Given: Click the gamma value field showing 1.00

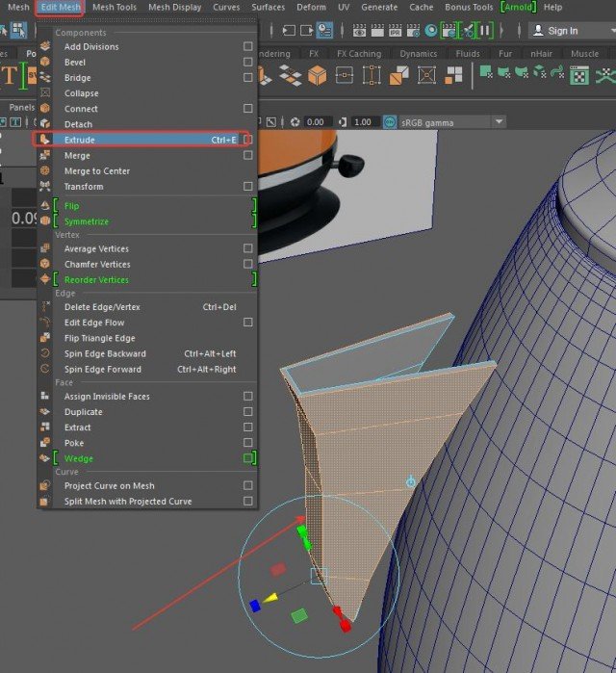Looking at the screenshot, I should pos(364,122).
